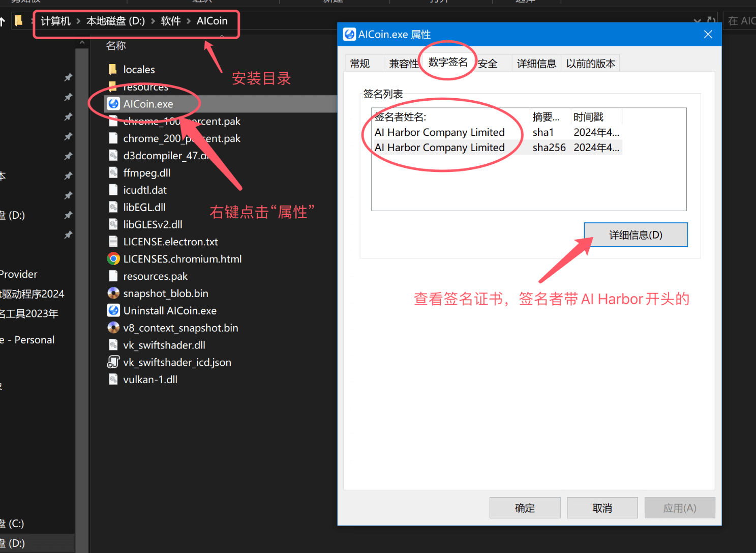Select the resources.pak file name

pos(155,276)
